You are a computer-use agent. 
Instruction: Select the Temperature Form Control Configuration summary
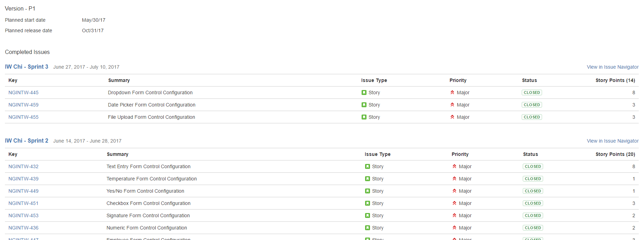coord(152,179)
